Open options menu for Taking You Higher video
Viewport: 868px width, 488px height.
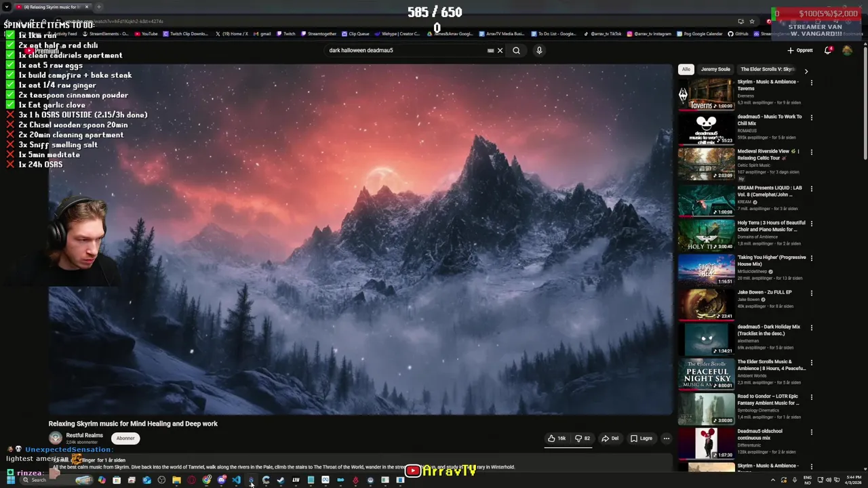point(811,258)
